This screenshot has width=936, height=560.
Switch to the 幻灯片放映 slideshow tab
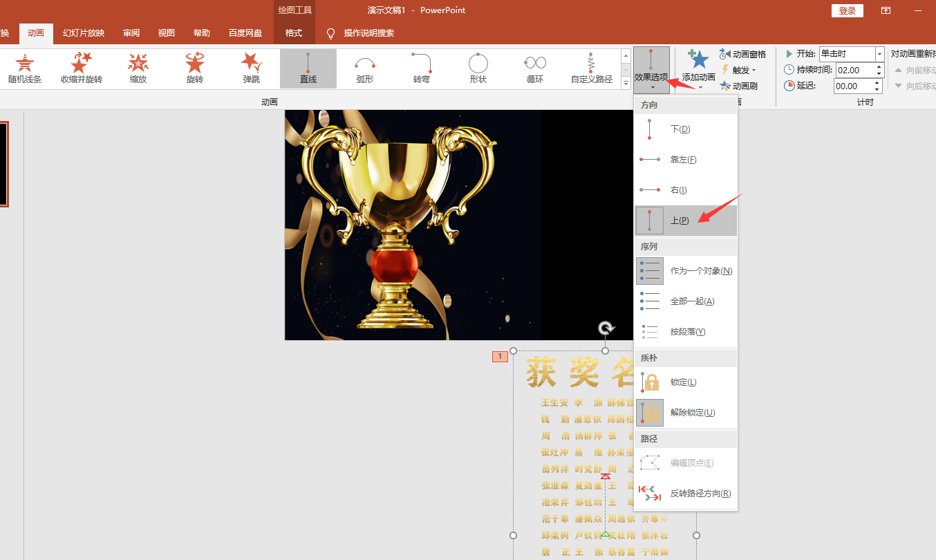[x=84, y=32]
